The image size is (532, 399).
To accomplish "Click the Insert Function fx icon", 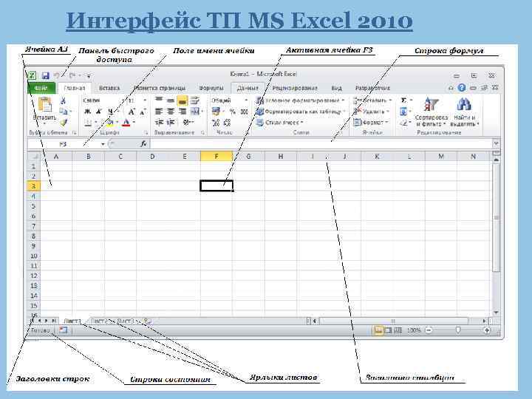I will pyautogui.click(x=143, y=144).
